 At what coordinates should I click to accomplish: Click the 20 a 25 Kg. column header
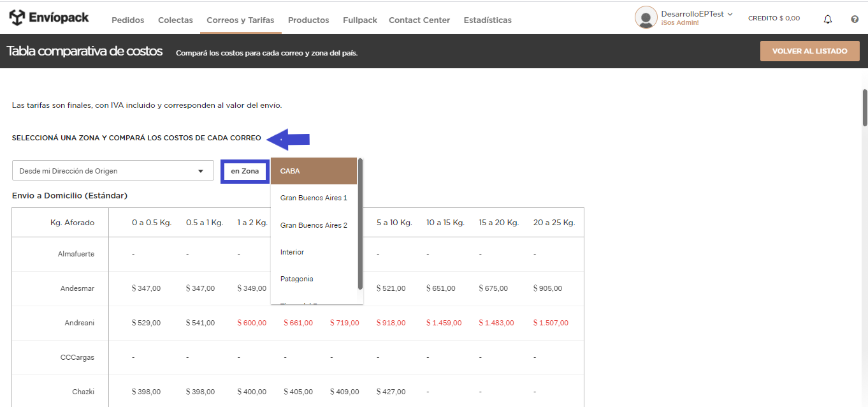[554, 223]
